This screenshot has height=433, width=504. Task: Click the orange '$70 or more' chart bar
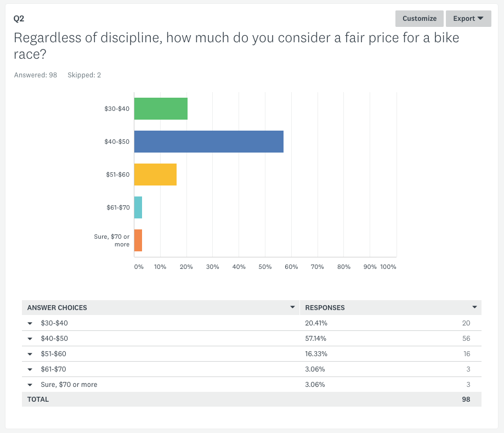point(138,240)
